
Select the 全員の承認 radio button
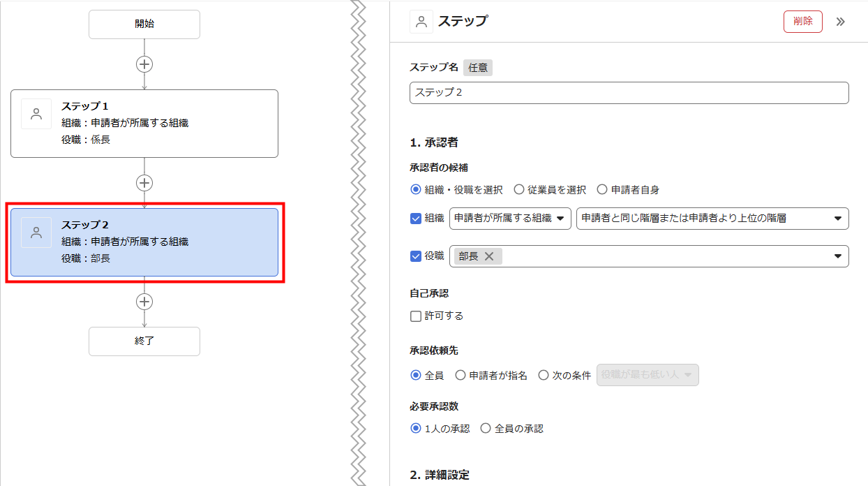pyautogui.click(x=486, y=429)
